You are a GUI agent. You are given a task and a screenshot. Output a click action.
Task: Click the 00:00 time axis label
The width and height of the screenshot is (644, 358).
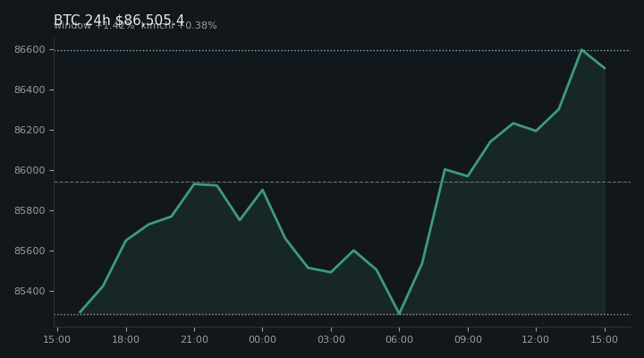(x=262, y=339)
